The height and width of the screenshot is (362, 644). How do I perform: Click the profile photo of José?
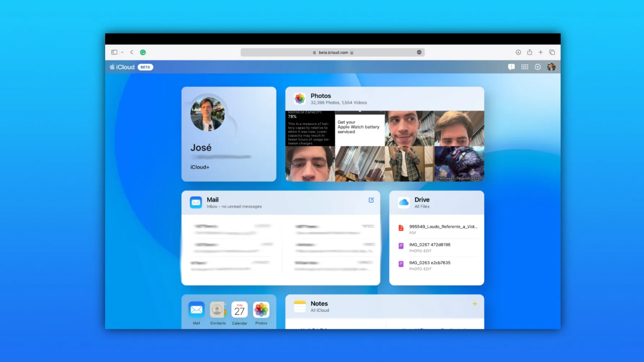coord(207,114)
